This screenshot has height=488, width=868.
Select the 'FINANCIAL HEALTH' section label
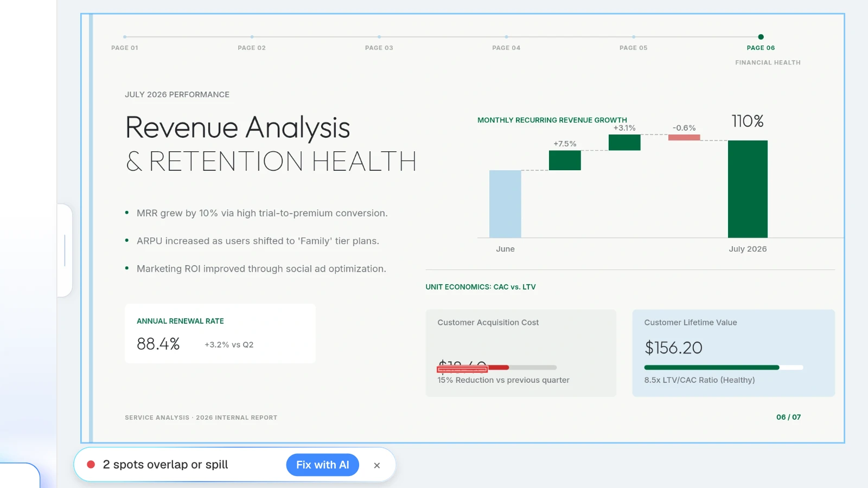click(768, 62)
